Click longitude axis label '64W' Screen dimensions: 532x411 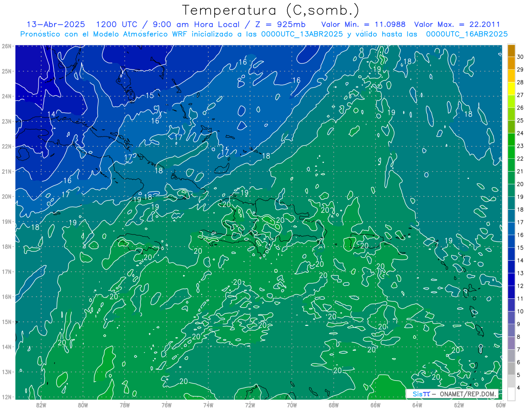(x=417, y=404)
